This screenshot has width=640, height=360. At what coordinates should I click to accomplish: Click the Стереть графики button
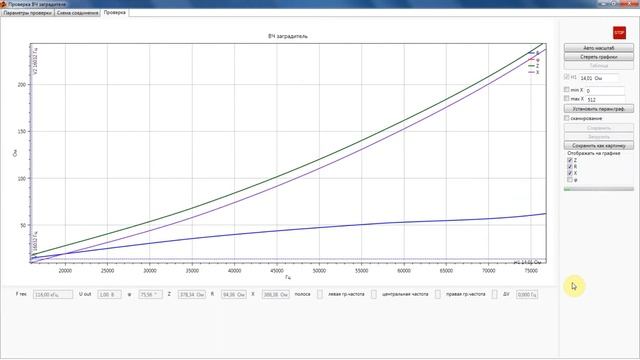click(599, 57)
